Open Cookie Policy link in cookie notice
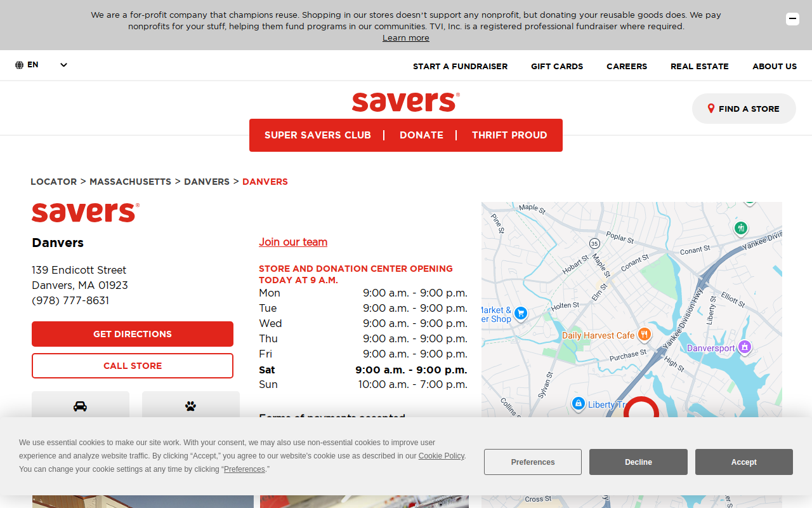Image resolution: width=812 pixels, height=508 pixels. (x=442, y=456)
